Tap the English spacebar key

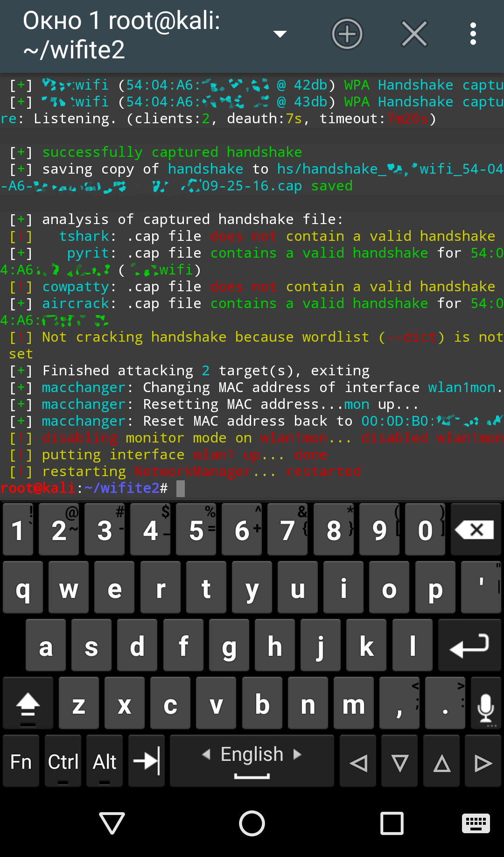tap(252, 761)
